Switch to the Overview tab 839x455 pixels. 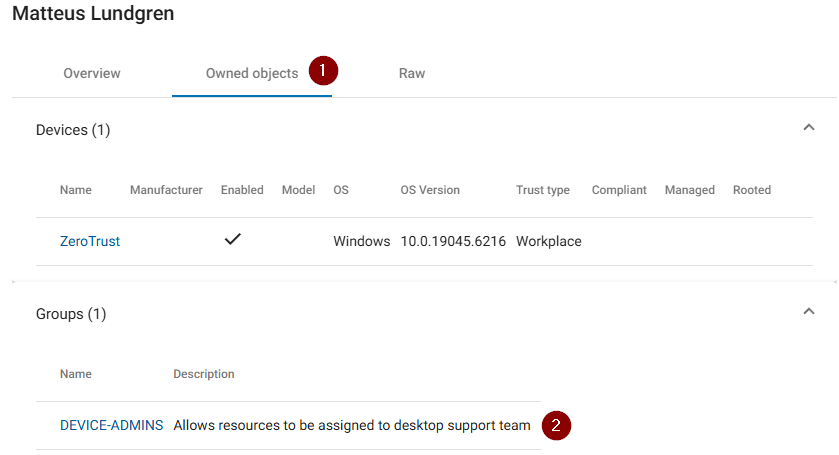tap(92, 73)
